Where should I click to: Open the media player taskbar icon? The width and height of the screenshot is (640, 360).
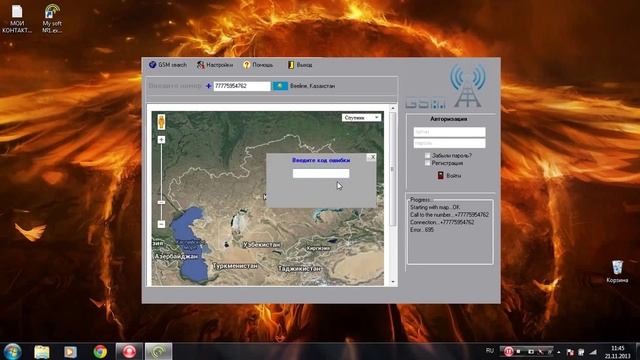tap(70, 351)
